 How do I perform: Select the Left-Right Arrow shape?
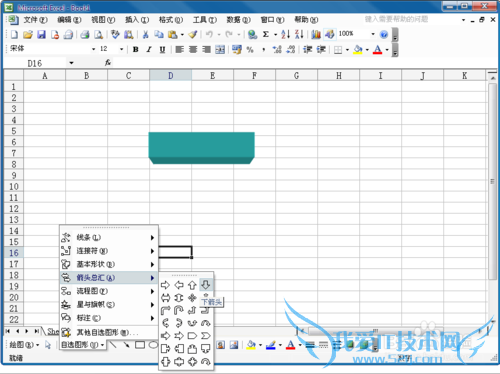point(165,298)
